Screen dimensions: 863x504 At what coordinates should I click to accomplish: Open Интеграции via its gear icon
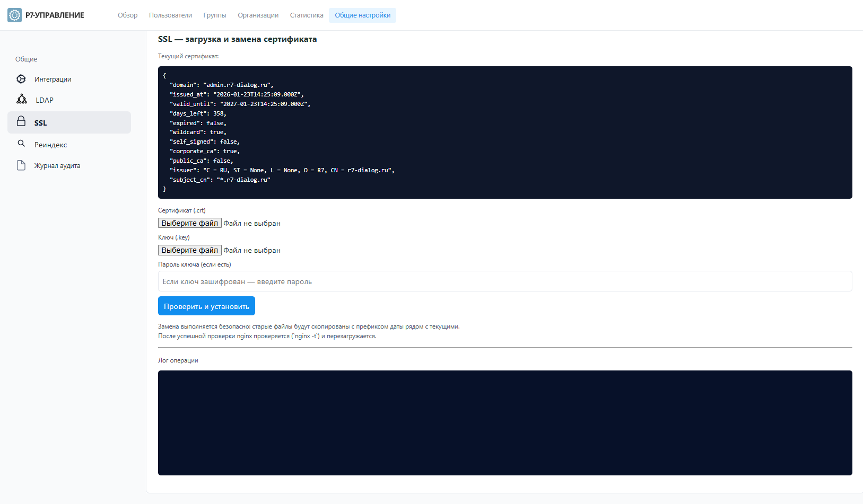coord(21,79)
